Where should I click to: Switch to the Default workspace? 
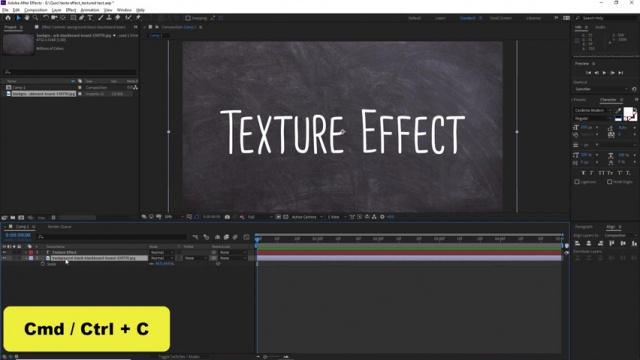(414, 18)
